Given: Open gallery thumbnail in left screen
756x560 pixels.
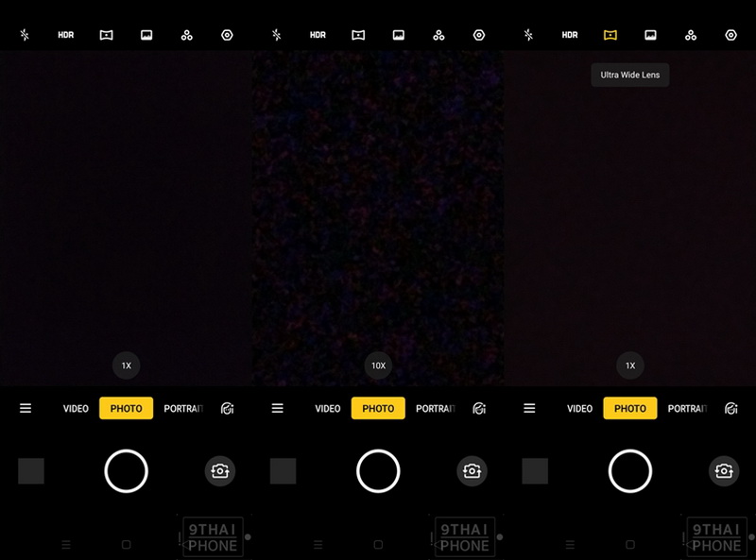Looking at the screenshot, I should point(31,471).
